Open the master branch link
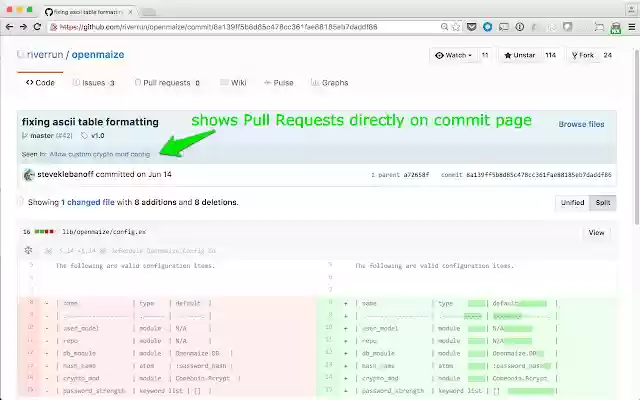 pyautogui.click(x=42, y=136)
